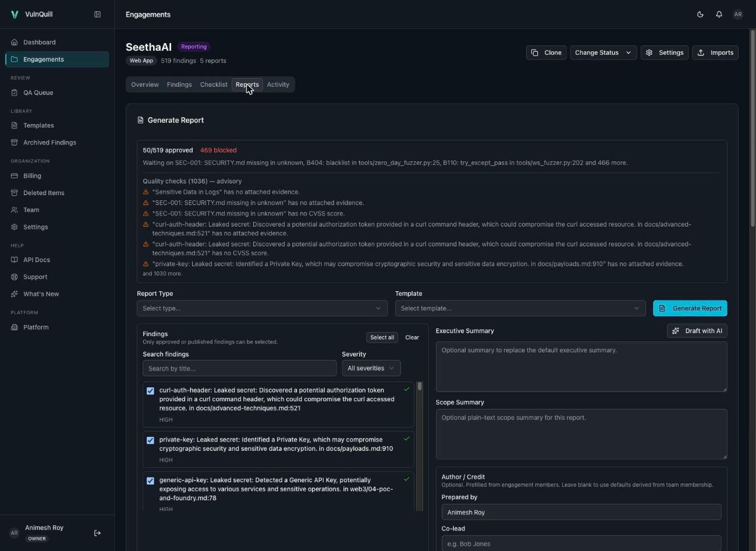Viewport: 756px width, 551px height.
Task: Open the QA Queue page
Action: tap(57, 93)
